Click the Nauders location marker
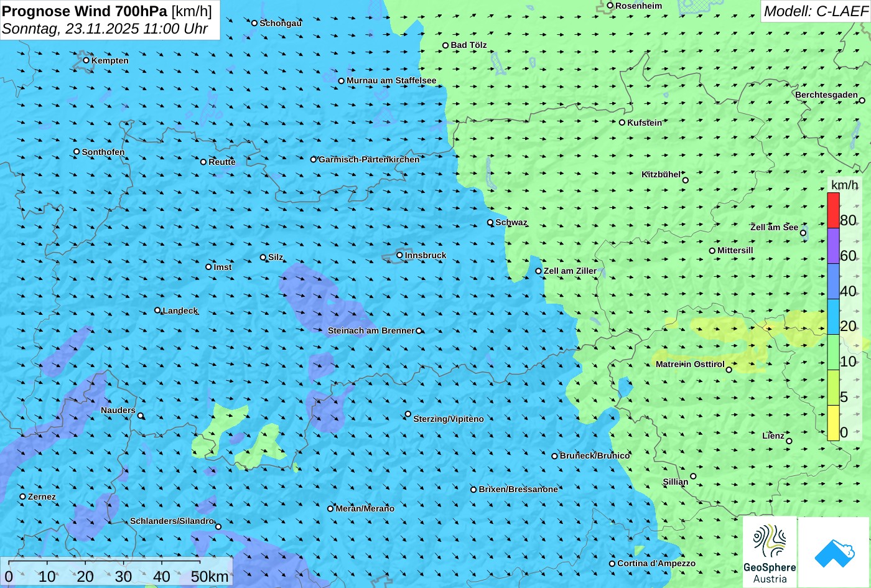 [141, 416]
